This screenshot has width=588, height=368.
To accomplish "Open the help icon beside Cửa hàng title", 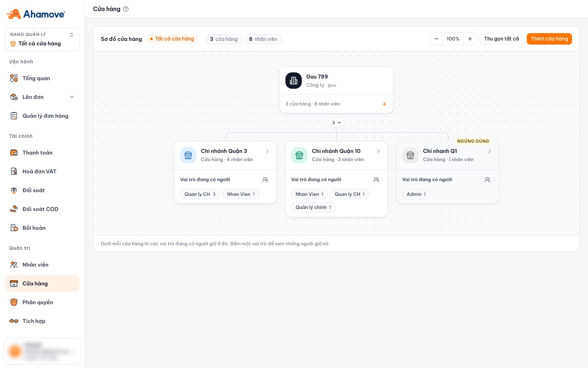I will [126, 9].
